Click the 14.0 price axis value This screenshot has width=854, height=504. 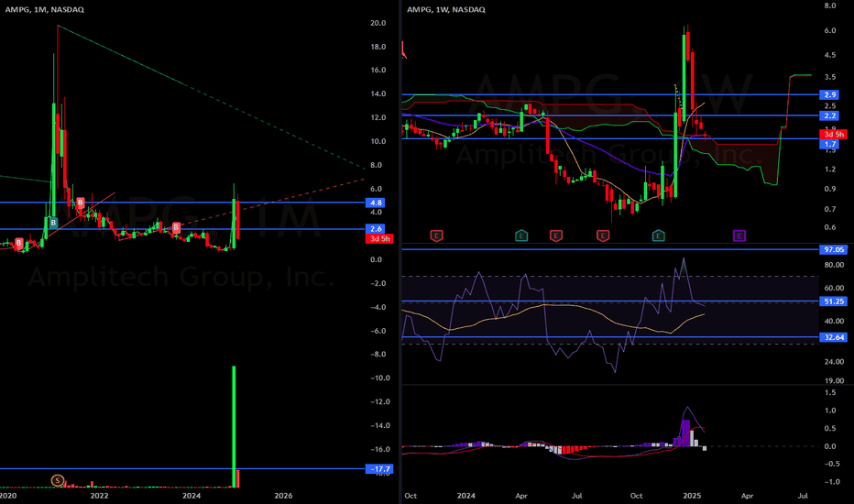pos(378,93)
